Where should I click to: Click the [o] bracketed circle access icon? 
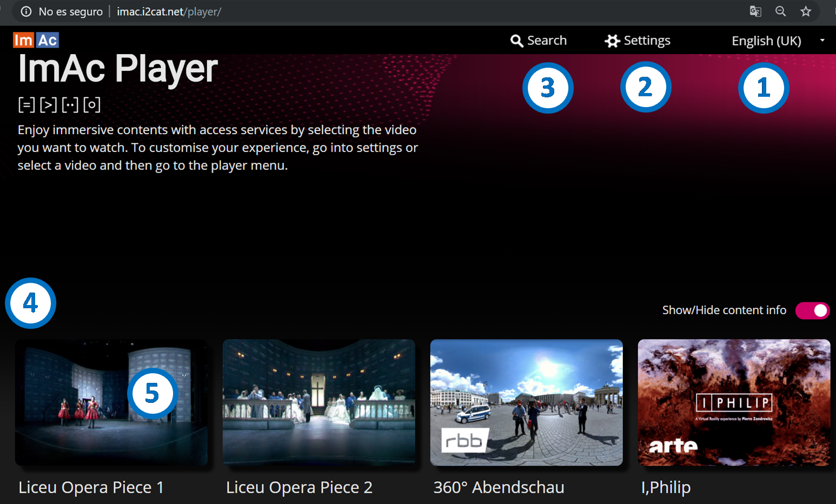click(x=92, y=104)
